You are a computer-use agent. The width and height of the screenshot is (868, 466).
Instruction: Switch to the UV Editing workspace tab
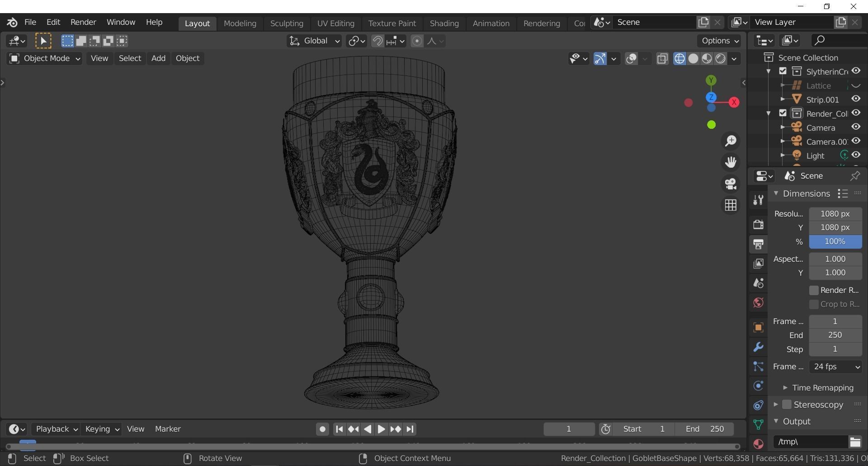click(x=335, y=24)
